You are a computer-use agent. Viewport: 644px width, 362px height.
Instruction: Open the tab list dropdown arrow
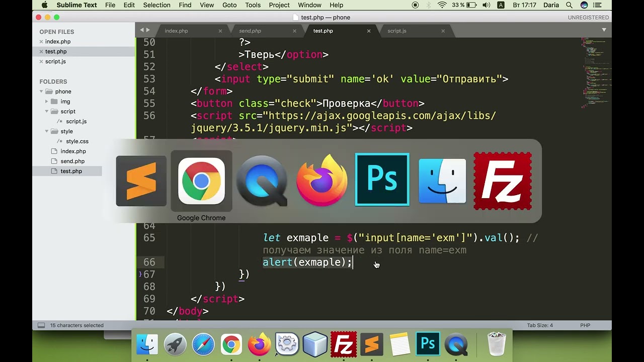coord(604,30)
